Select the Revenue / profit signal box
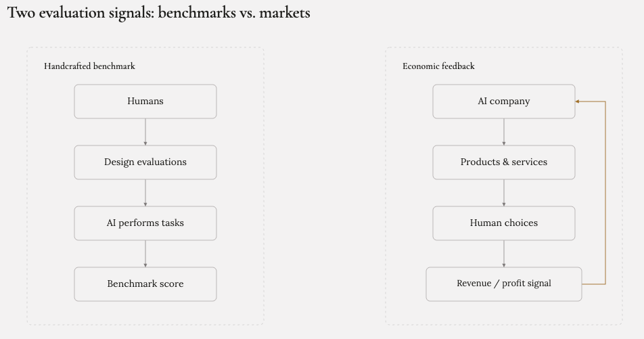This screenshot has width=644, height=339. point(504,284)
